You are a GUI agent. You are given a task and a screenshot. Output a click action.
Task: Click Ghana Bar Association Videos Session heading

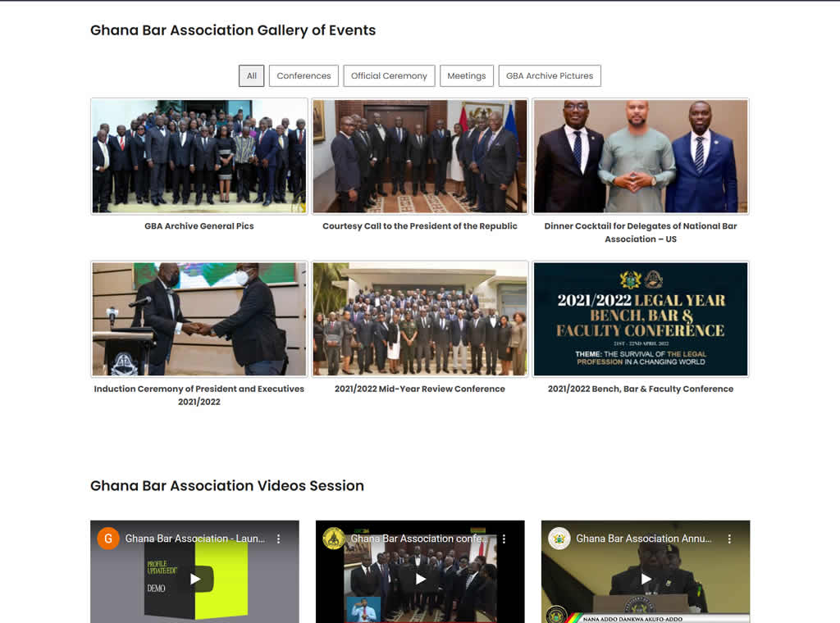point(227,485)
